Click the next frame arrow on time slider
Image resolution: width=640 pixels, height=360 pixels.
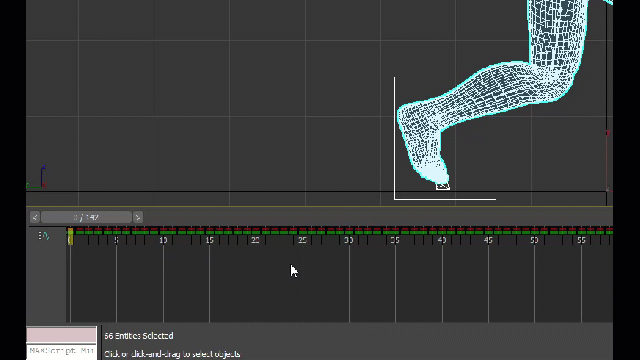point(138,217)
